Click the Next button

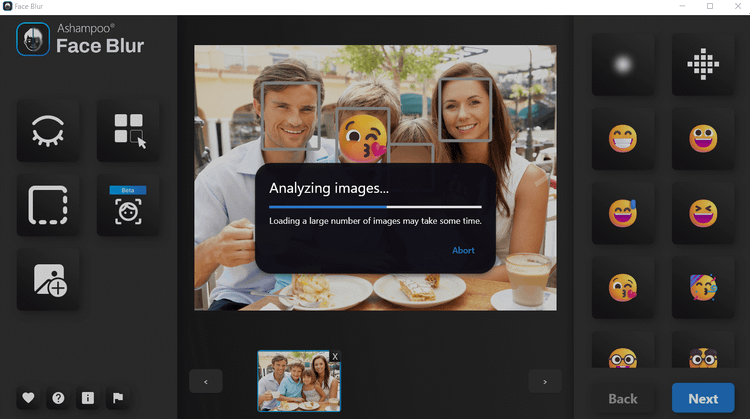(703, 398)
